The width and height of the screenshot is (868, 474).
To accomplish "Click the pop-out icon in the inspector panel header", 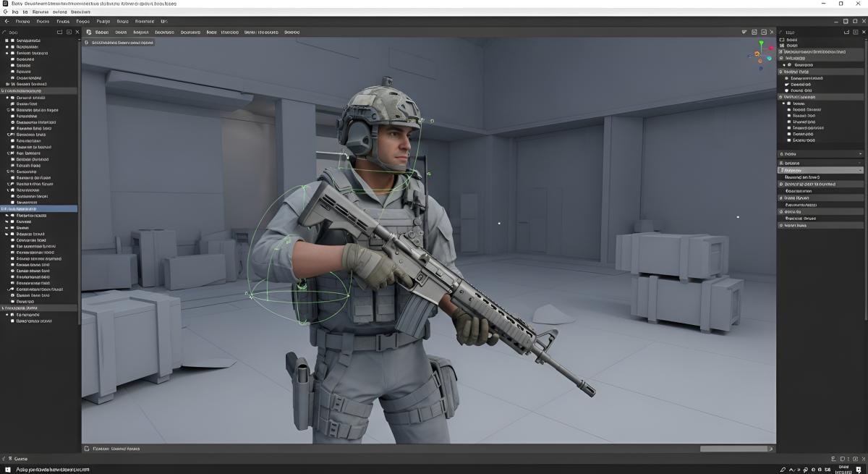I will point(847,32).
